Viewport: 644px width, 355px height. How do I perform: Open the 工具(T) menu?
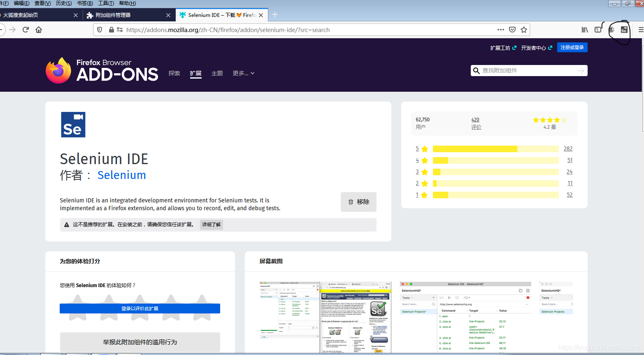106,3
